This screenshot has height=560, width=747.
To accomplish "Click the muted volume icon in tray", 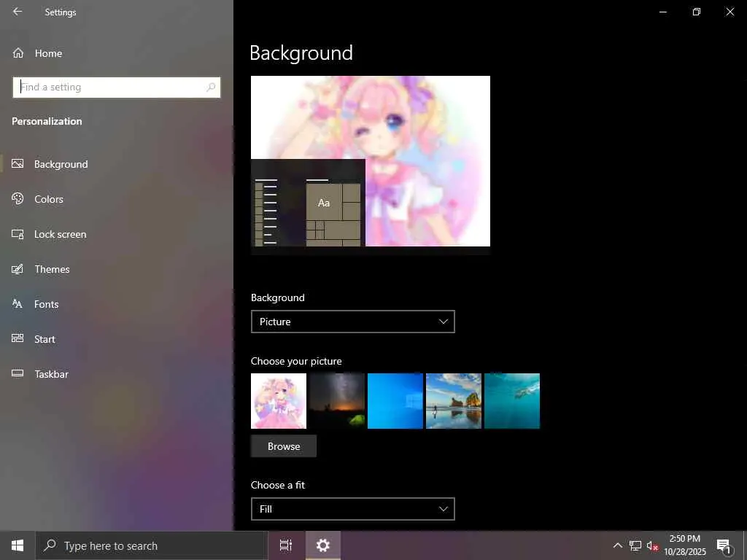I will click(x=652, y=546).
